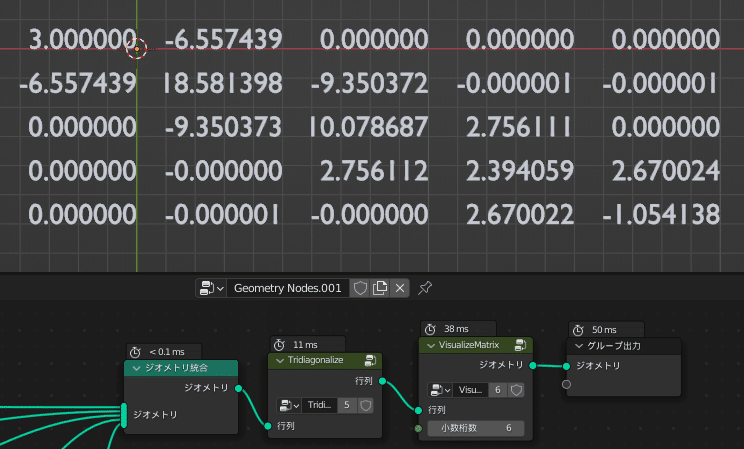The height and width of the screenshot is (449, 744).
Task: Click the 11 ms timing label
Action: point(305,345)
